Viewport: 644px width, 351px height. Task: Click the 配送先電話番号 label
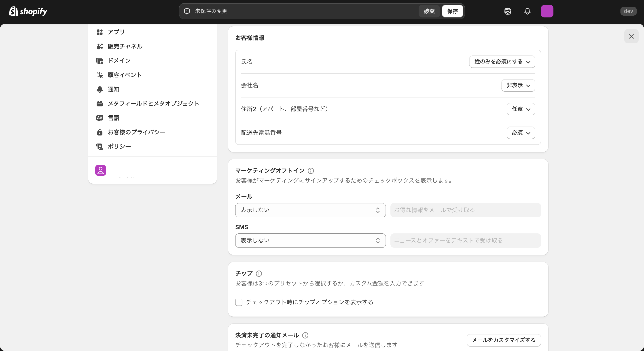pos(261,133)
